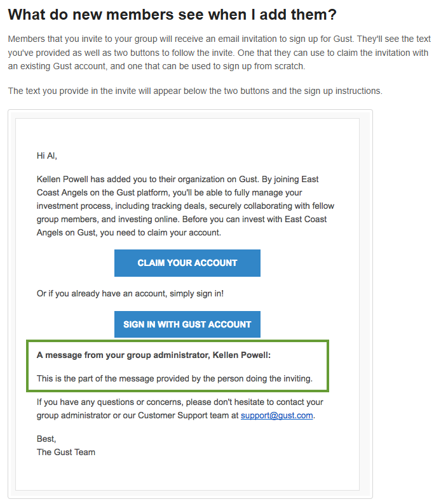Screen dimensions: 434x504
Task: Click the group administrator message heading
Action: (154, 355)
